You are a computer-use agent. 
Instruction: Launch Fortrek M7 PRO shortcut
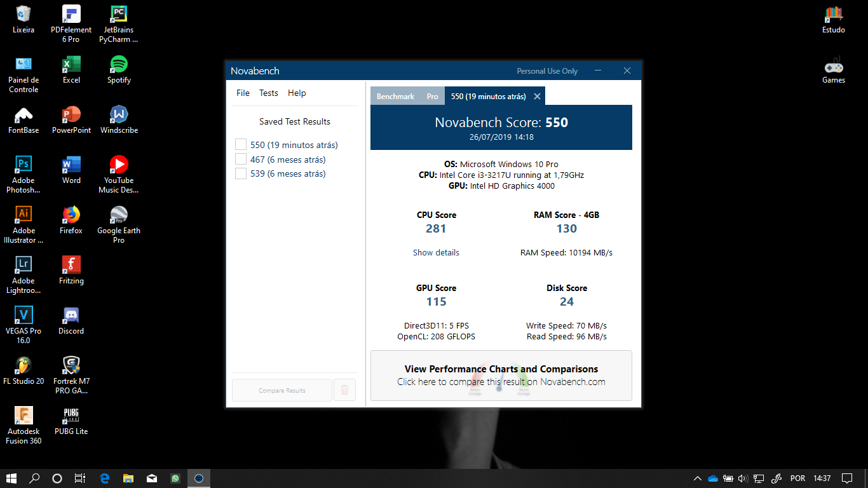pyautogui.click(x=71, y=375)
